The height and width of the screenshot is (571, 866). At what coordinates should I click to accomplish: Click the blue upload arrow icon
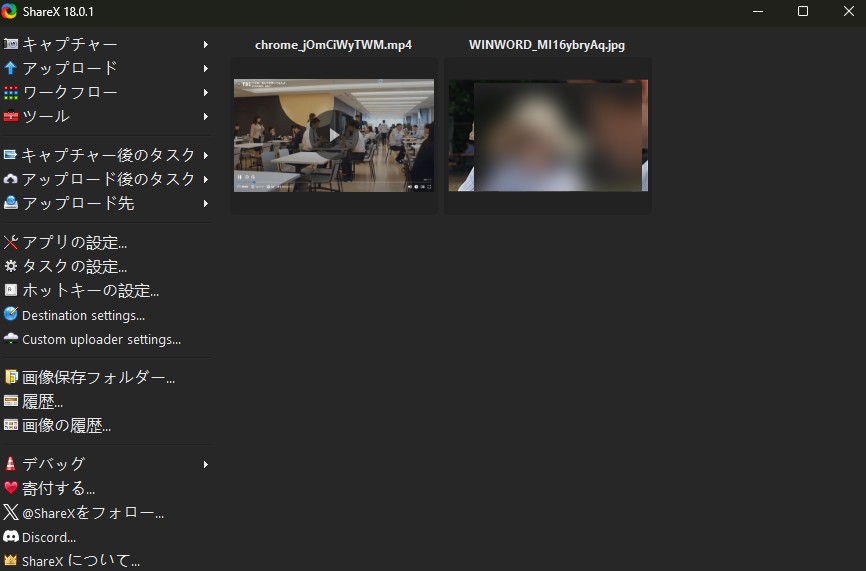(11, 69)
